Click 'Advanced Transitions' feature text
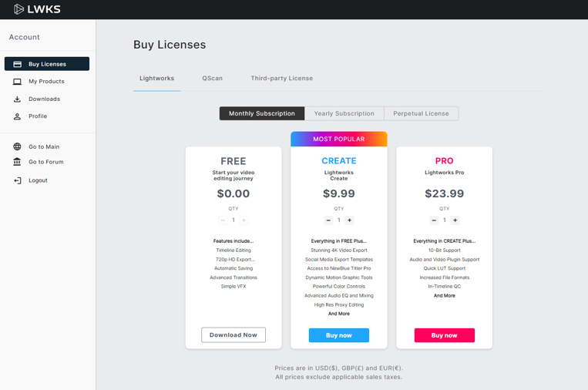The image size is (588, 390). [234, 277]
